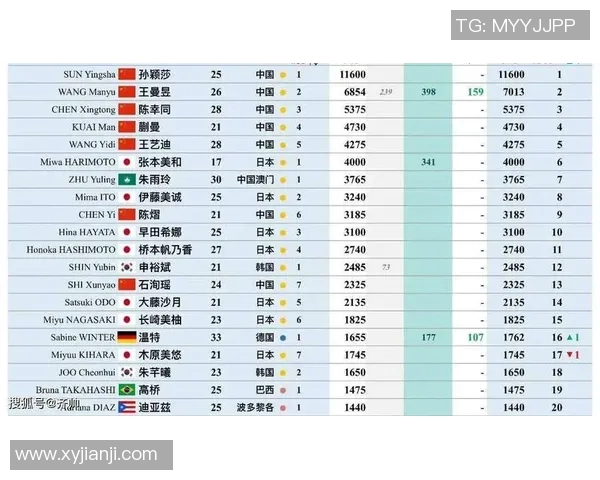The width and height of the screenshot is (600, 480).
Task: Select the Chinese name 木原美悠
Action: tap(160, 355)
